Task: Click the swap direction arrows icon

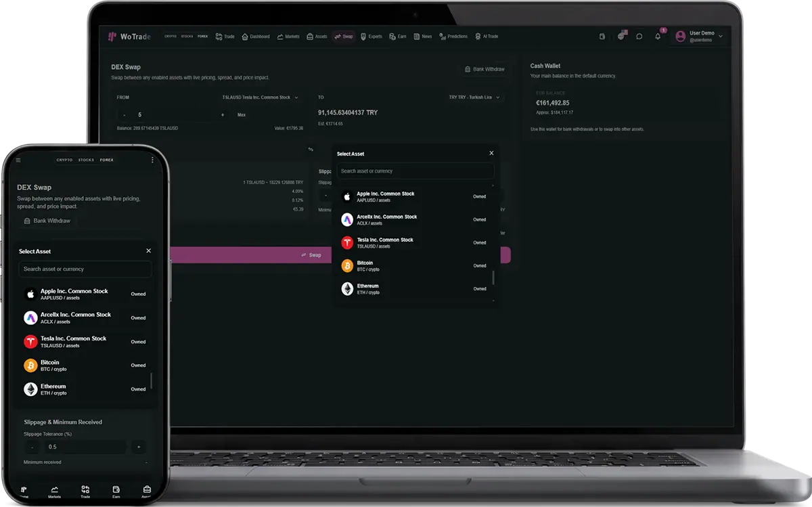Action: pyautogui.click(x=311, y=150)
